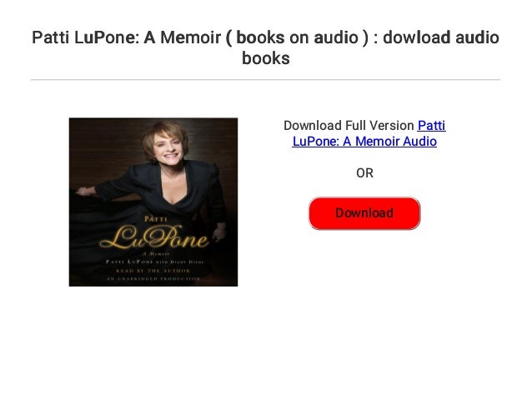Click the "Patti LuPone: A Memoir" heading text

[x=127, y=37]
